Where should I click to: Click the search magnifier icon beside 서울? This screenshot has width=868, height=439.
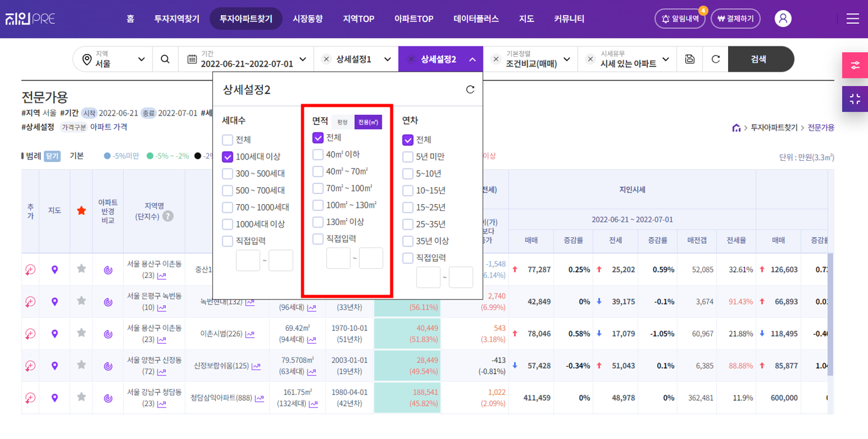pyautogui.click(x=165, y=59)
